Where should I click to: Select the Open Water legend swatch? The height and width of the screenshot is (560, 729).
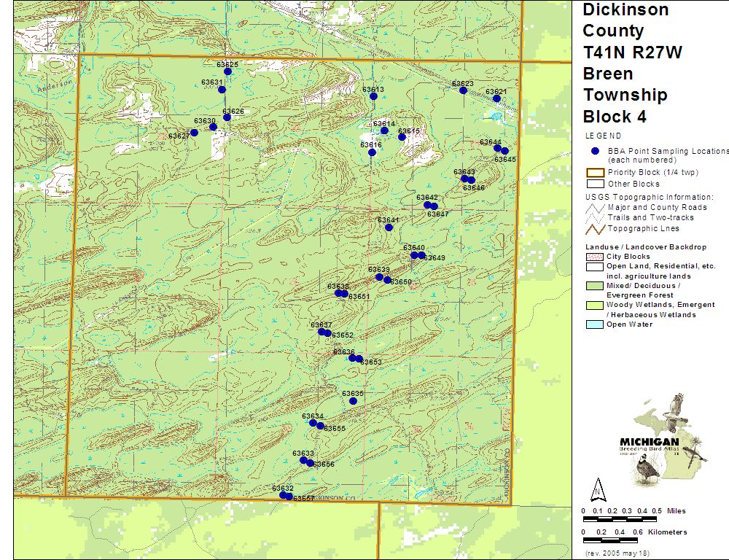(x=595, y=324)
